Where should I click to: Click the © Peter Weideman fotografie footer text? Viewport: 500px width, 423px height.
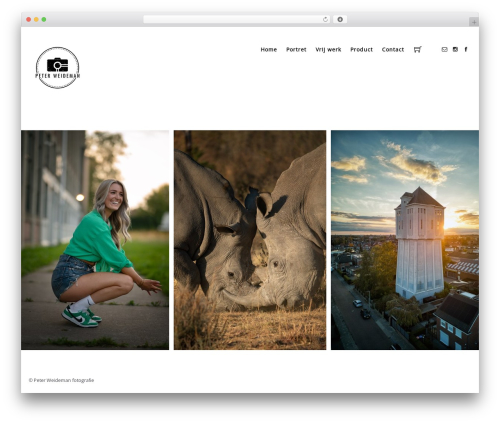[x=61, y=380]
